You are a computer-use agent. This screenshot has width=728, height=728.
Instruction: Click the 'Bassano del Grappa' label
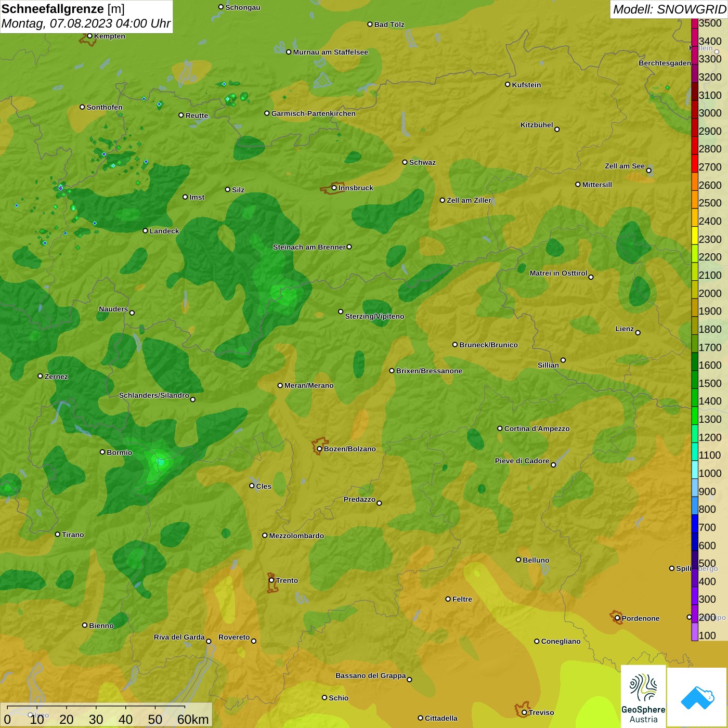371,675
